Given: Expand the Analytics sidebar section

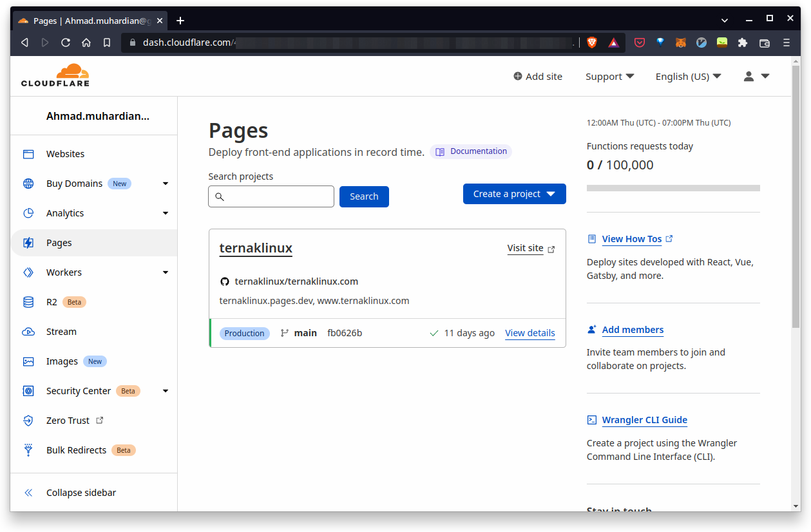Looking at the screenshot, I should (165, 213).
